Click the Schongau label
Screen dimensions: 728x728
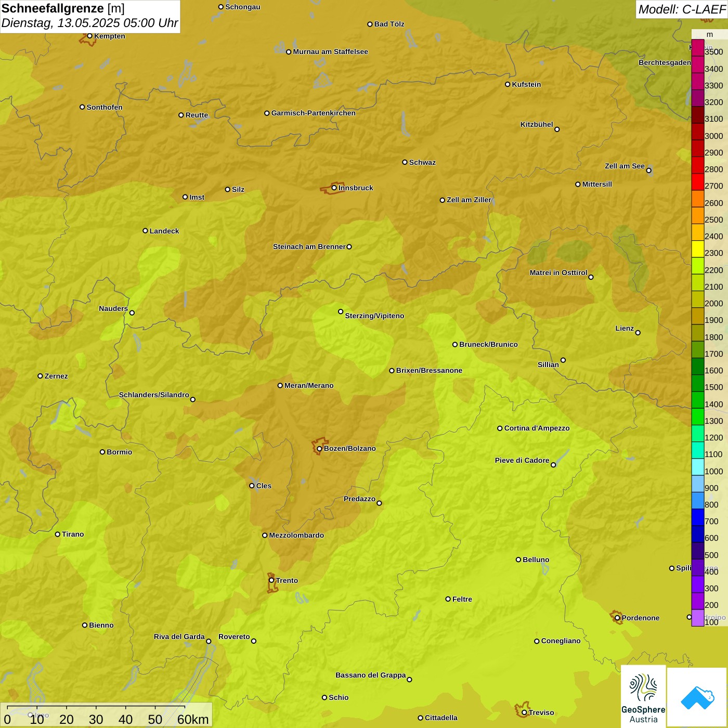tap(243, 7)
